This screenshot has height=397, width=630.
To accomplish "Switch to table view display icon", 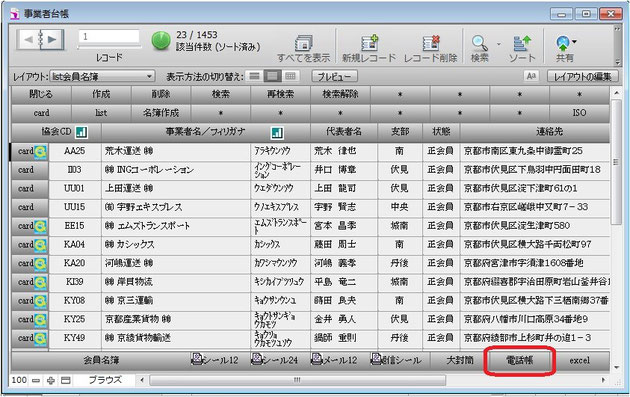I will pyautogui.click(x=290, y=76).
